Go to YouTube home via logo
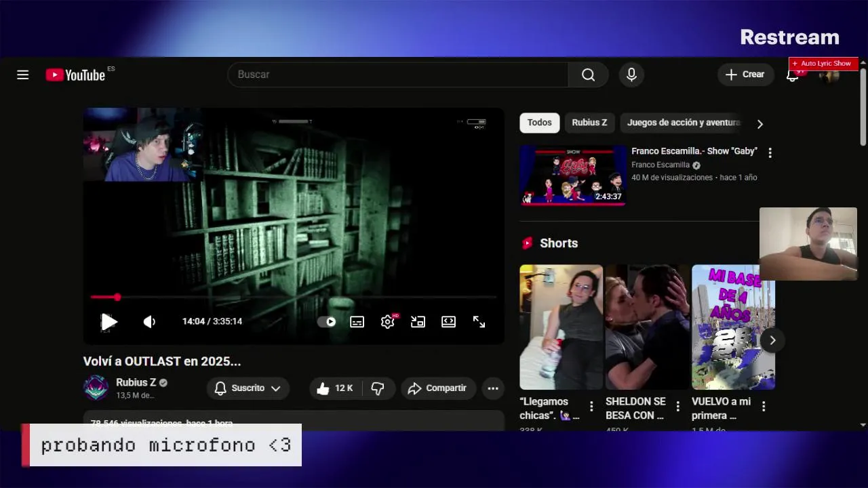The image size is (868, 488). coord(75,75)
